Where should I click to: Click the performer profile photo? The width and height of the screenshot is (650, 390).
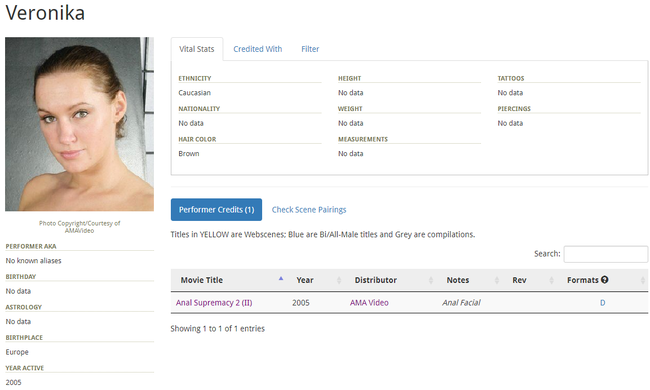point(80,124)
